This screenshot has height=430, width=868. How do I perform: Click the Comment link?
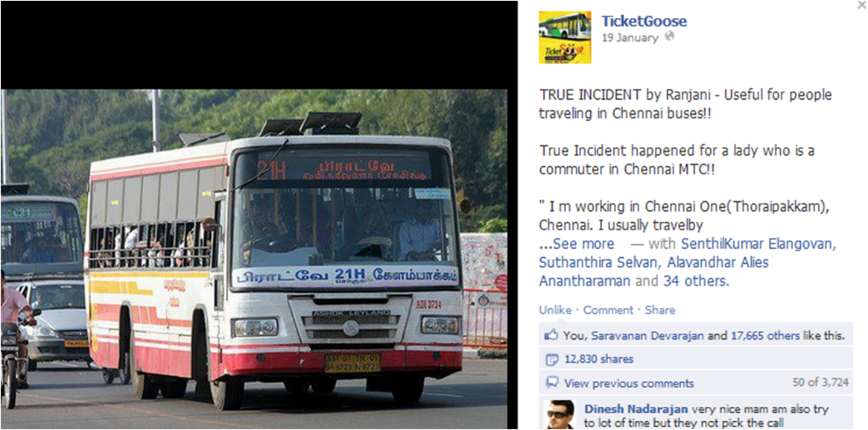click(608, 310)
